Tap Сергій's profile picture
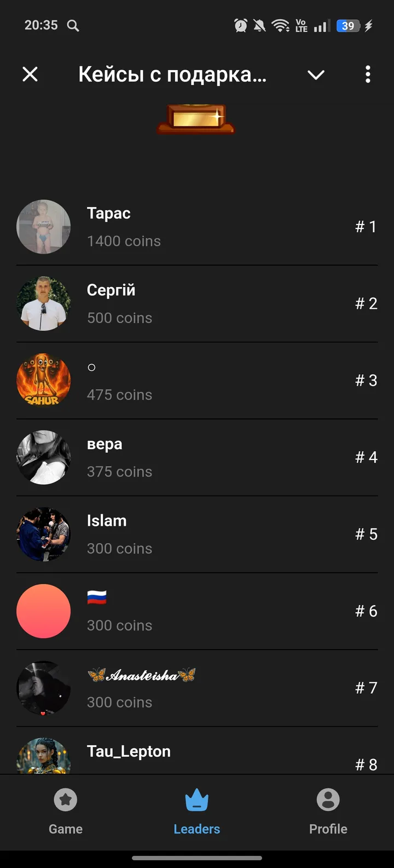This screenshot has height=868, width=394. (44, 303)
